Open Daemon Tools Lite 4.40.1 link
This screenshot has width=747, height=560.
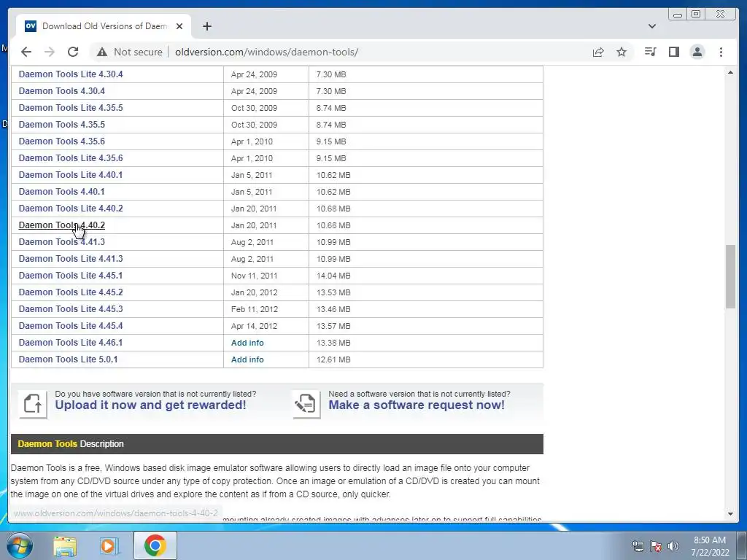pyautogui.click(x=71, y=175)
